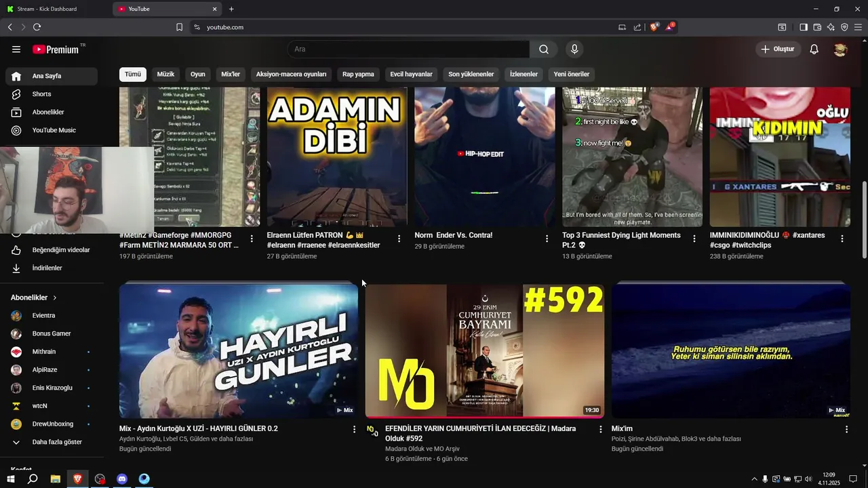Start voice search with the microphone icon
Screen dimensions: 868x488
click(x=574, y=49)
